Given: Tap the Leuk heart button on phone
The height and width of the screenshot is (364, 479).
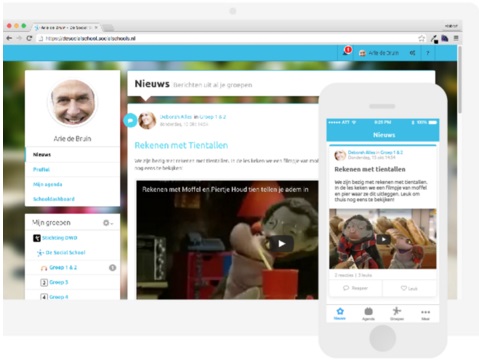Looking at the screenshot, I should [409, 288].
